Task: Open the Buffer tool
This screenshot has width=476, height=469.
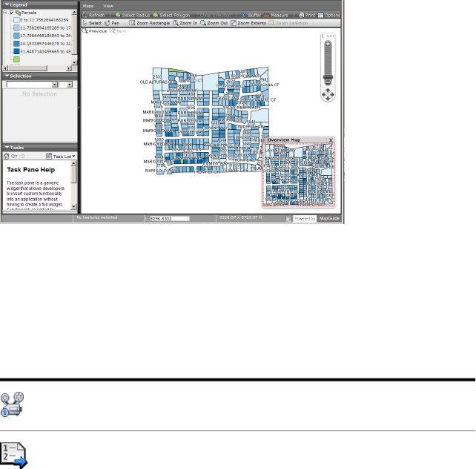Action: point(251,15)
